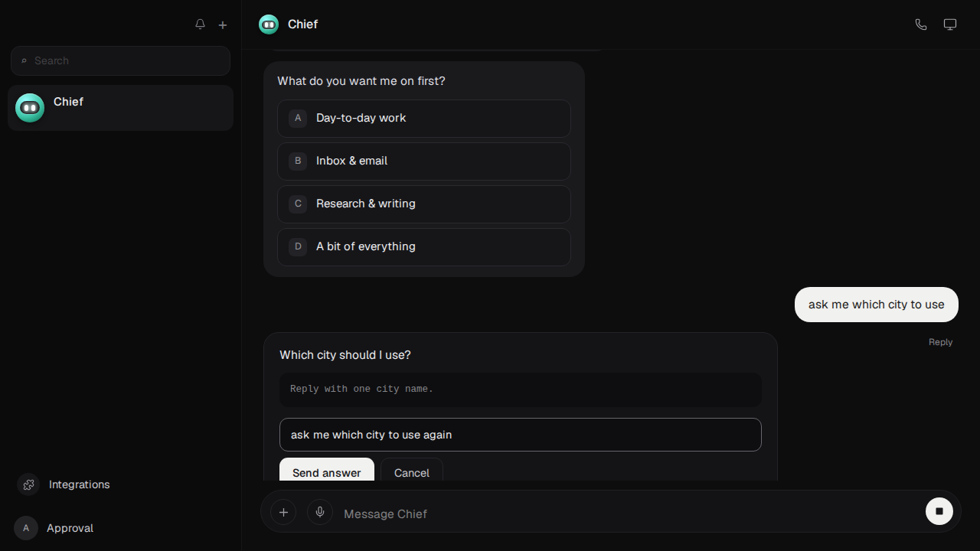Pick option C Research & writing

click(x=424, y=204)
